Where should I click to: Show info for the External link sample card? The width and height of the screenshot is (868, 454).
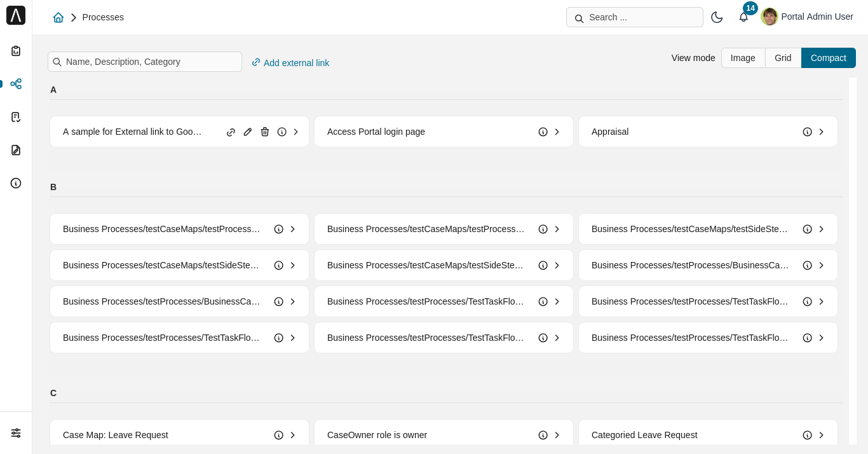coord(282,132)
